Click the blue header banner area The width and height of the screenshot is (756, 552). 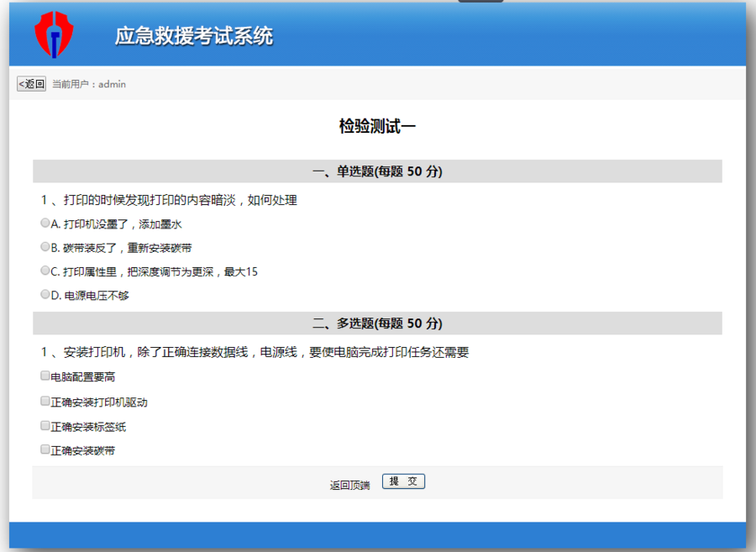(504, 34)
